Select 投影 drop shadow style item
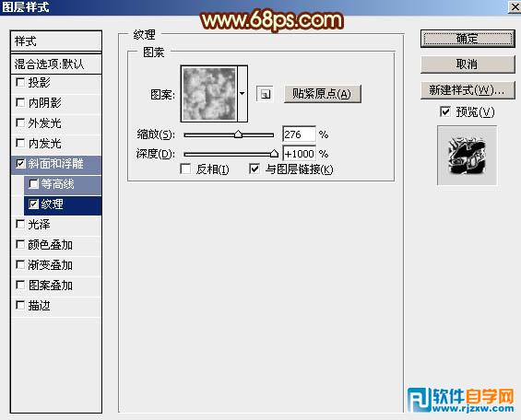Image resolution: width=521 pixels, height=420 pixels. click(x=56, y=83)
